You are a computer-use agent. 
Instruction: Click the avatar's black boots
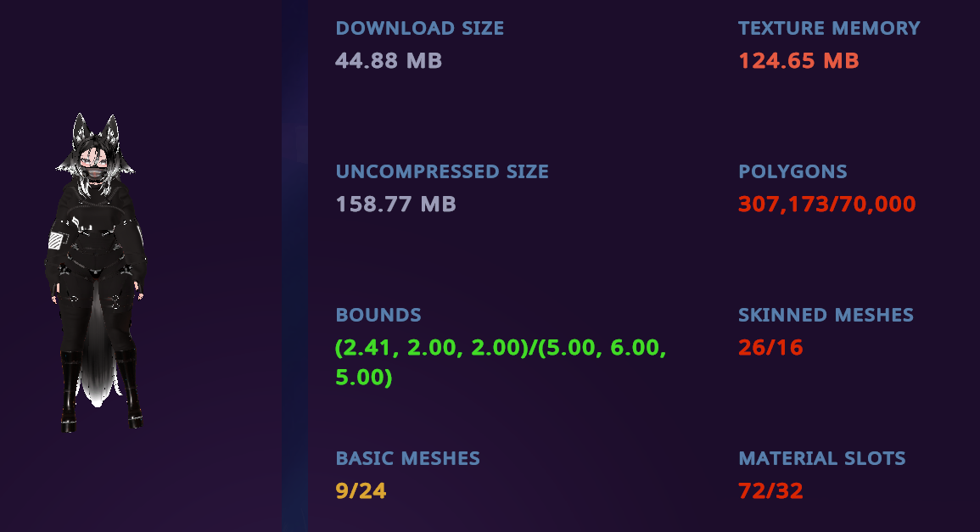point(101,390)
